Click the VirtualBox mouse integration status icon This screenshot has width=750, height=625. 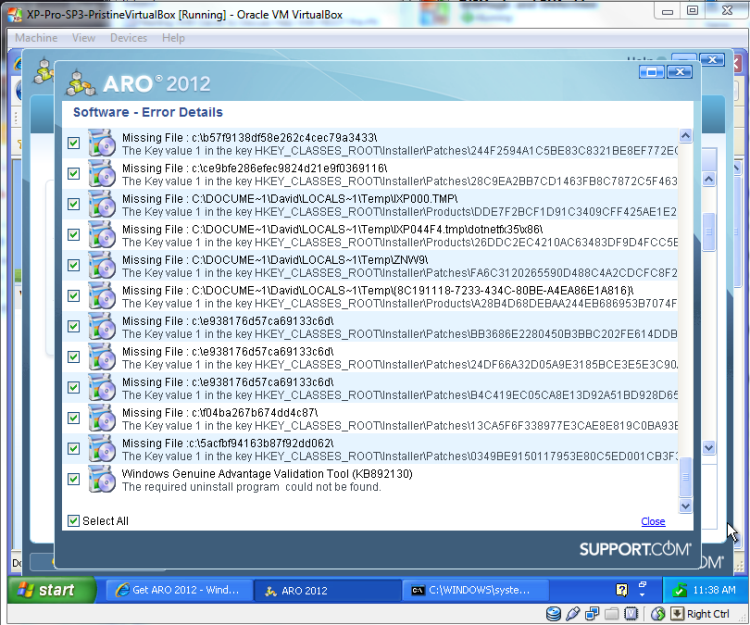point(658,614)
